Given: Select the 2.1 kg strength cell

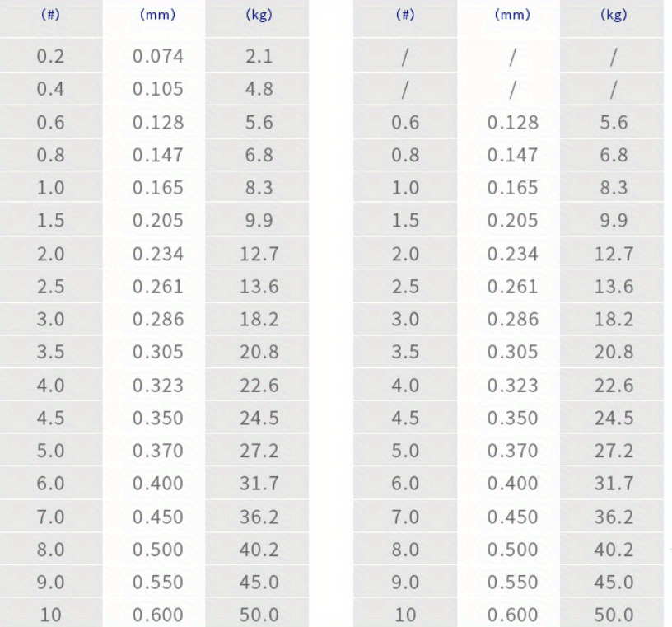Looking at the screenshot, I should [259, 57].
